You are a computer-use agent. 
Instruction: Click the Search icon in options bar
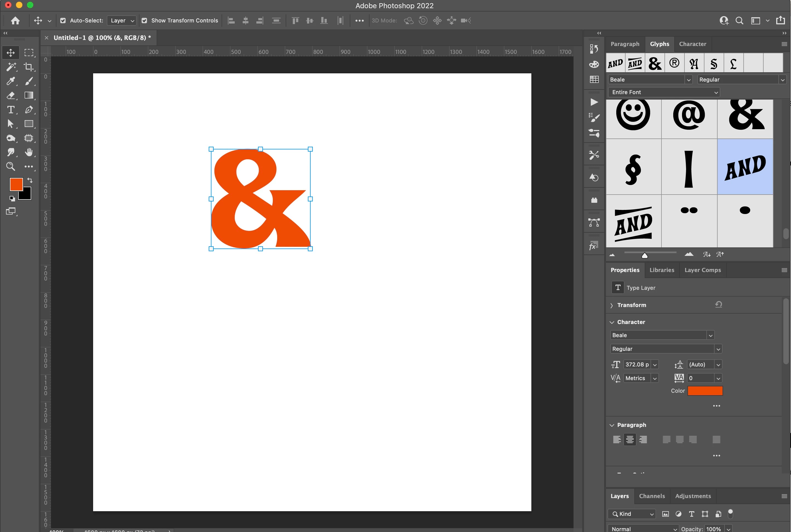[739, 21]
